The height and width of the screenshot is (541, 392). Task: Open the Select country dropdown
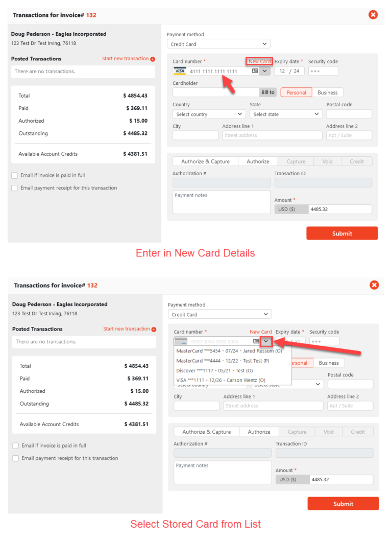click(x=209, y=113)
